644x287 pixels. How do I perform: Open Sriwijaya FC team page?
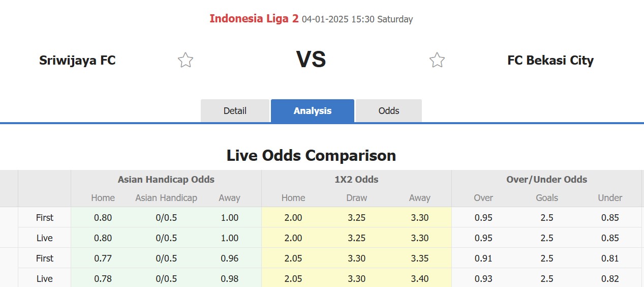pos(77,61)
